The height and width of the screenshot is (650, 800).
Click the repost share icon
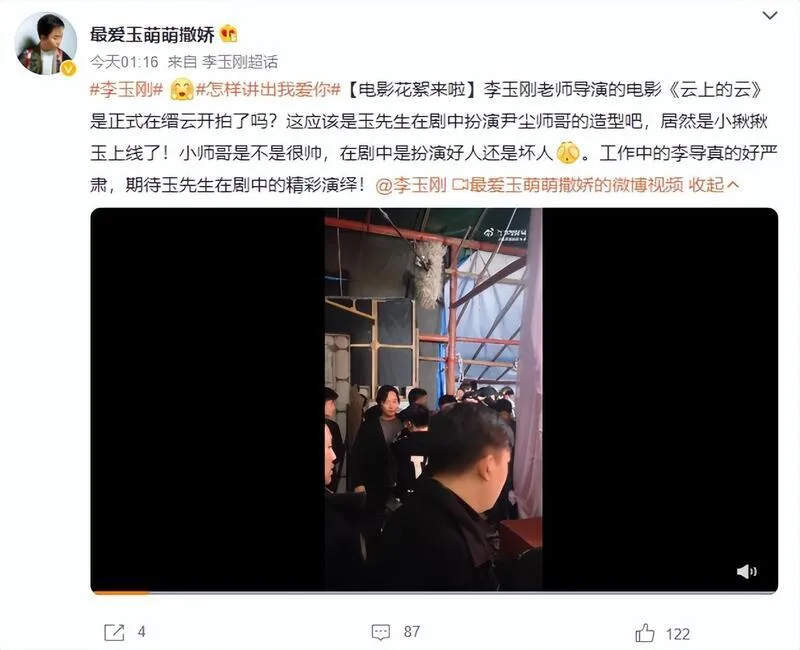114,633
